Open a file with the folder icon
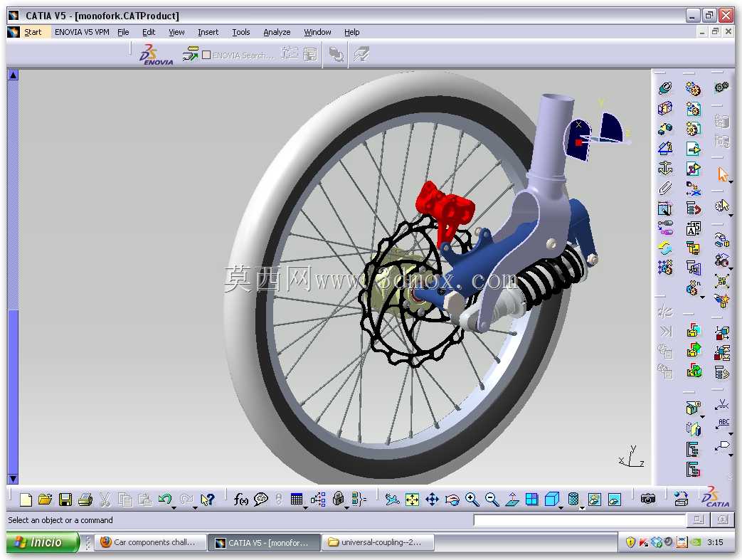Screen dimensions: 742x560 click(45, 500)
